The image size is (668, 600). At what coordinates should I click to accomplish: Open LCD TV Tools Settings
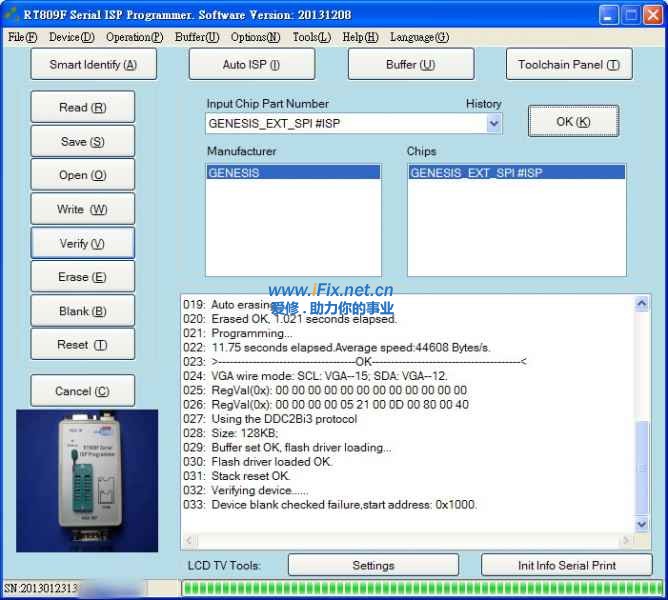[373, 565]
